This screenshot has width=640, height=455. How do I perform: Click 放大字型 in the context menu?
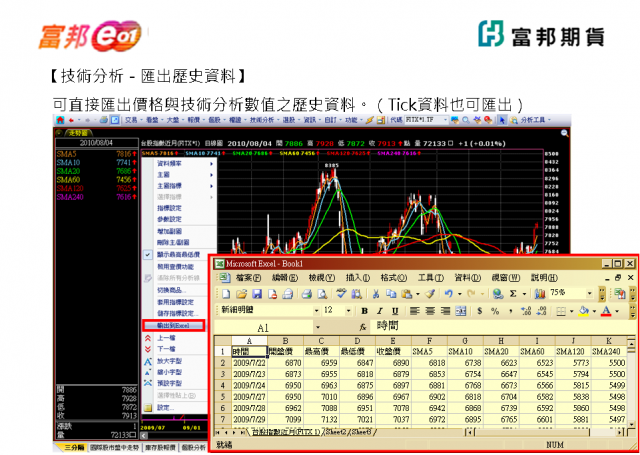pos(169,361)
